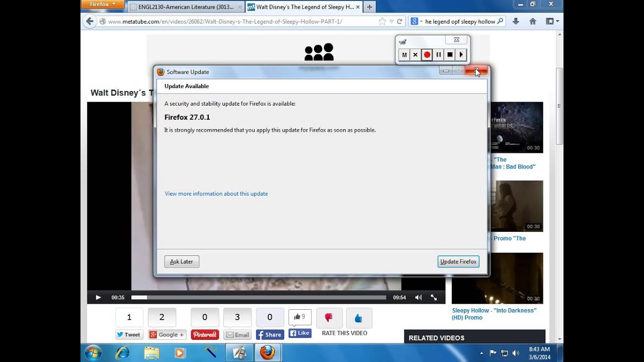Screen dimensions: 644x362
Task: Click the Update Firefox button
Action: pyautogui.click(x=458, y=261)
